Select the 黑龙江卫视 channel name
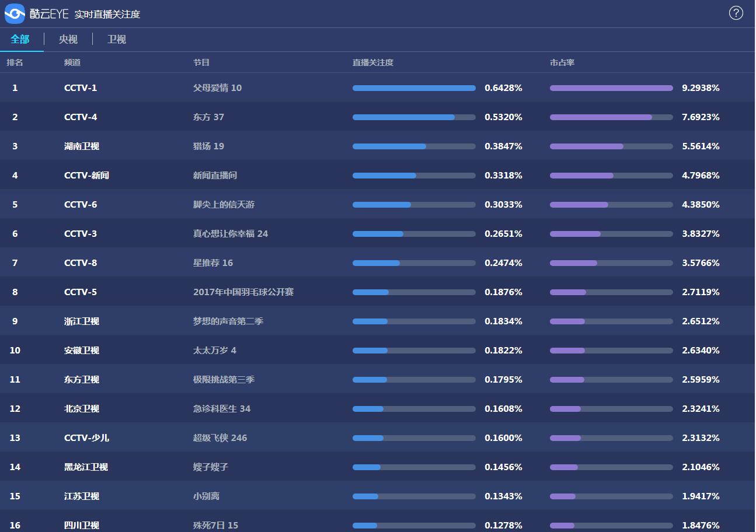The image size is (756, 532). coord(86,467)
